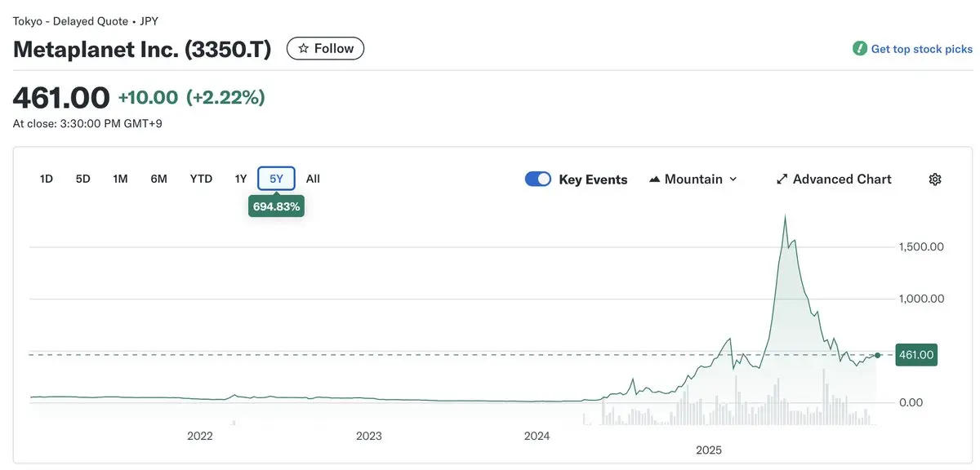Switch chart to 1M range
980x470 pixels.
click(120, 179)
